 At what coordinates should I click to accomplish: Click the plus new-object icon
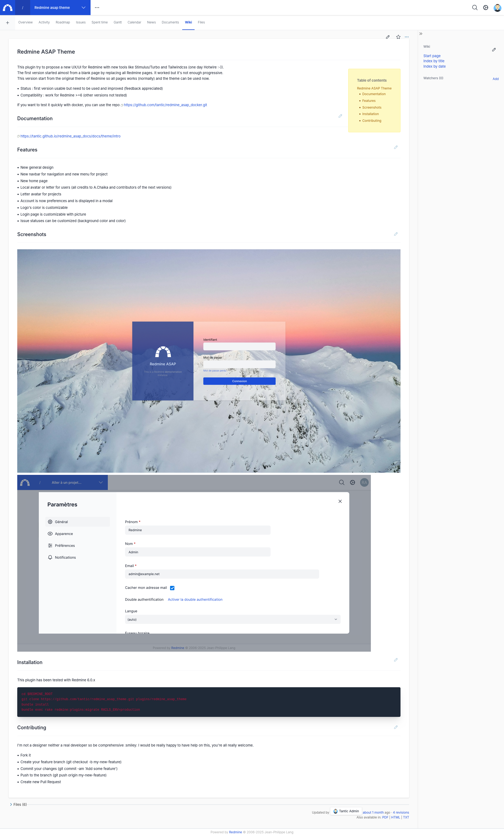point(8,23)
